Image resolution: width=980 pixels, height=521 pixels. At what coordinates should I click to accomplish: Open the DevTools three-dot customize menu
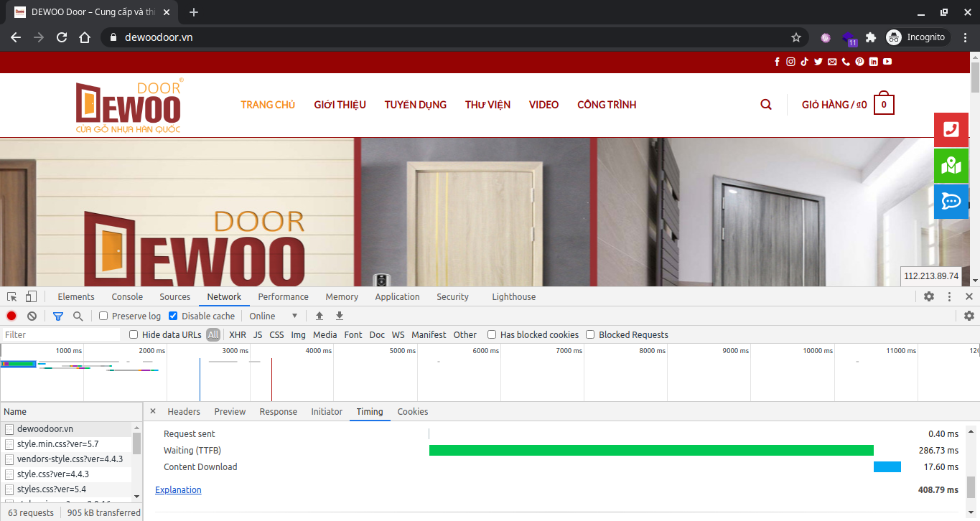click(x=949, y=296)
